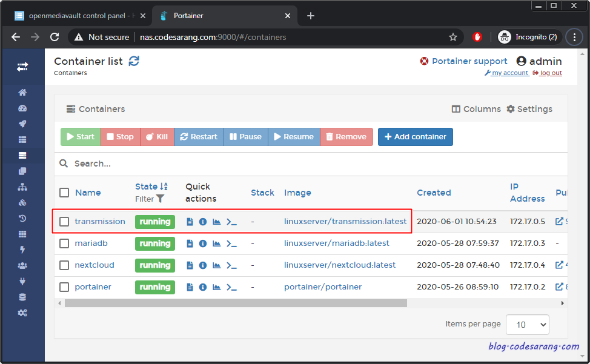
Task: Open the table Settings menu
Action: pyautogui.click(x=529, y=109)
